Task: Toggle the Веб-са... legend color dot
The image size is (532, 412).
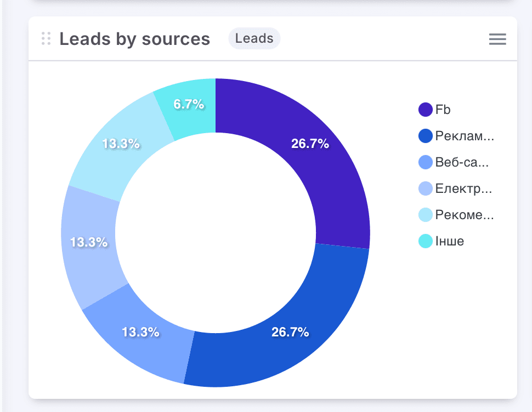Action: [426, 162]
